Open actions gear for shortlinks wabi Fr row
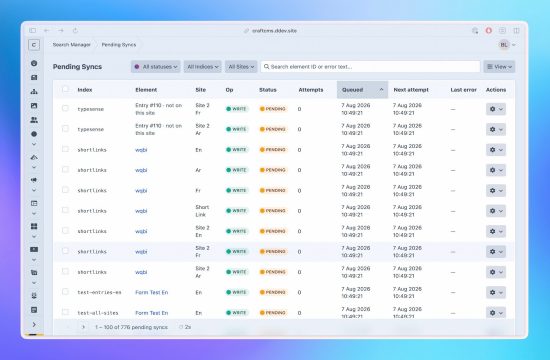Image resolution: width=550 pixels, height=360 pixels. point(496,191)
